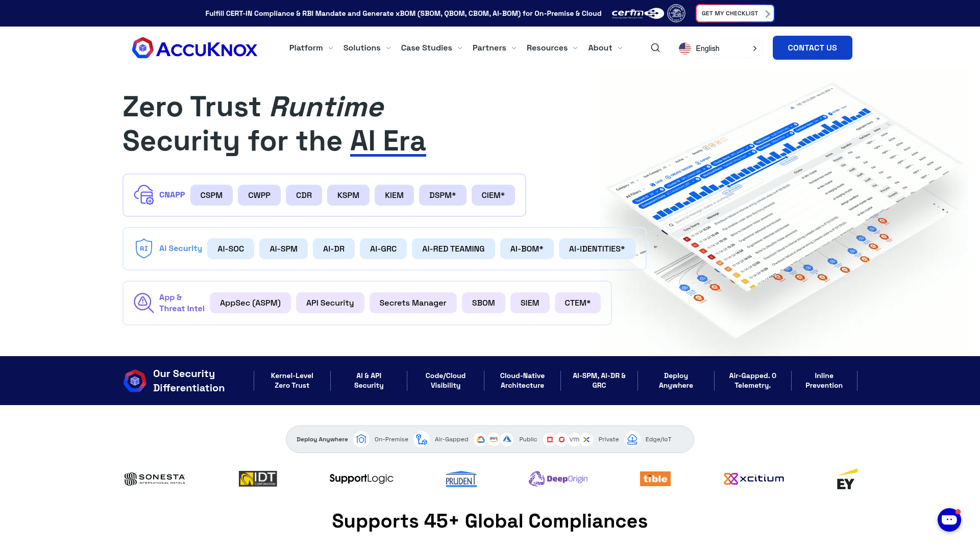
Task: Select the Code/Cloud Visibility tab
Action: click(x=446, y=381)
